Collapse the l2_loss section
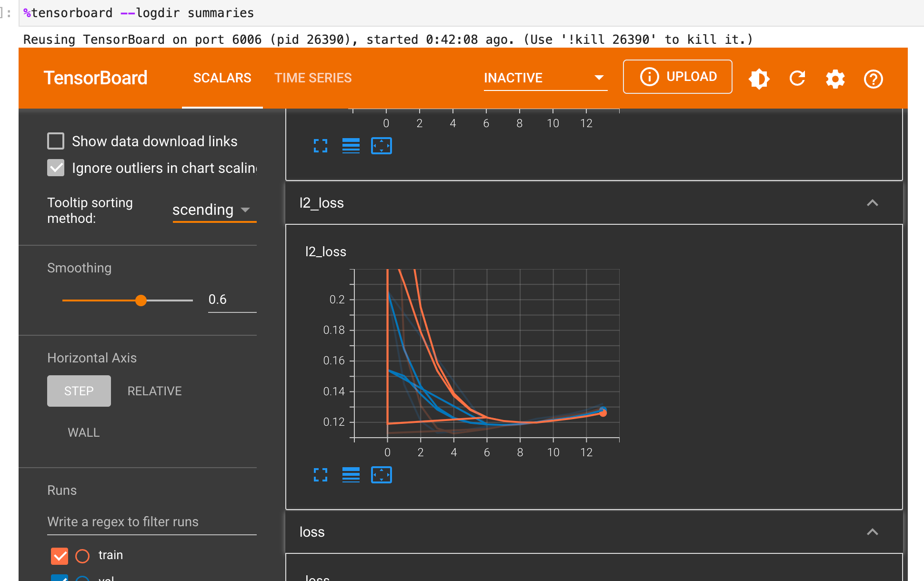This screenshot has width=924, height=581. [x=872, y=203]
